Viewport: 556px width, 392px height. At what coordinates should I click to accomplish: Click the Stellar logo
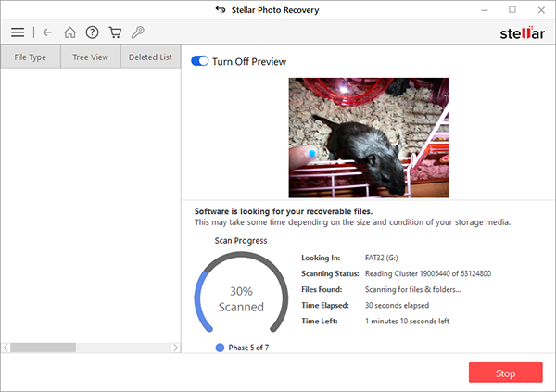coord(522,33)
